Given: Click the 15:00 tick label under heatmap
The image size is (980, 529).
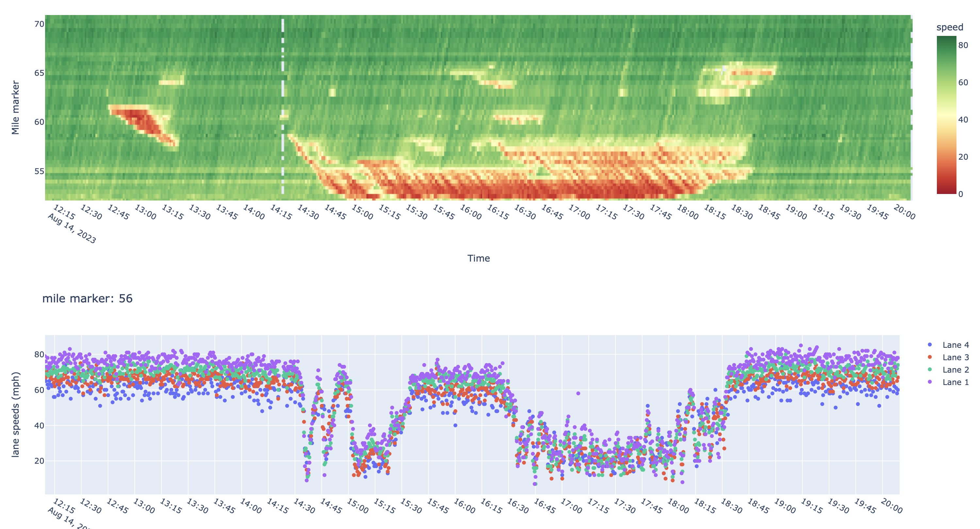Looking at the screenshot, I should tap(362, 212).
